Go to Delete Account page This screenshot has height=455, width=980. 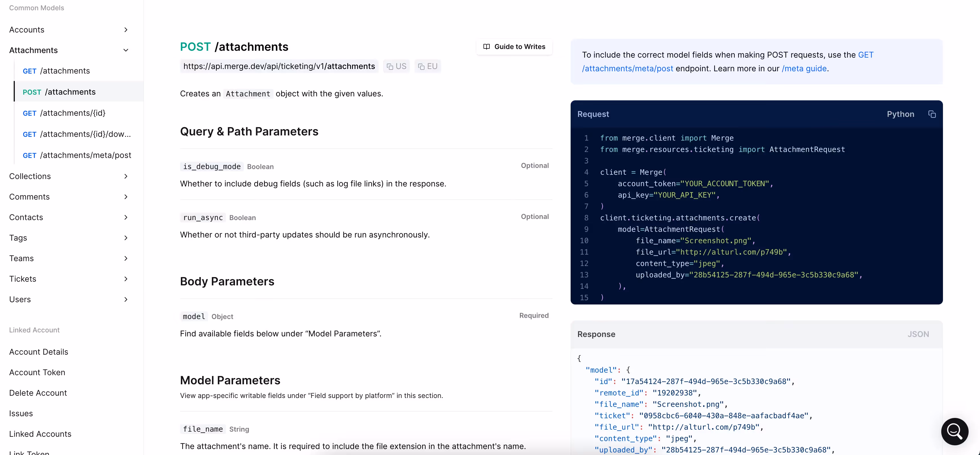[38, 393]
